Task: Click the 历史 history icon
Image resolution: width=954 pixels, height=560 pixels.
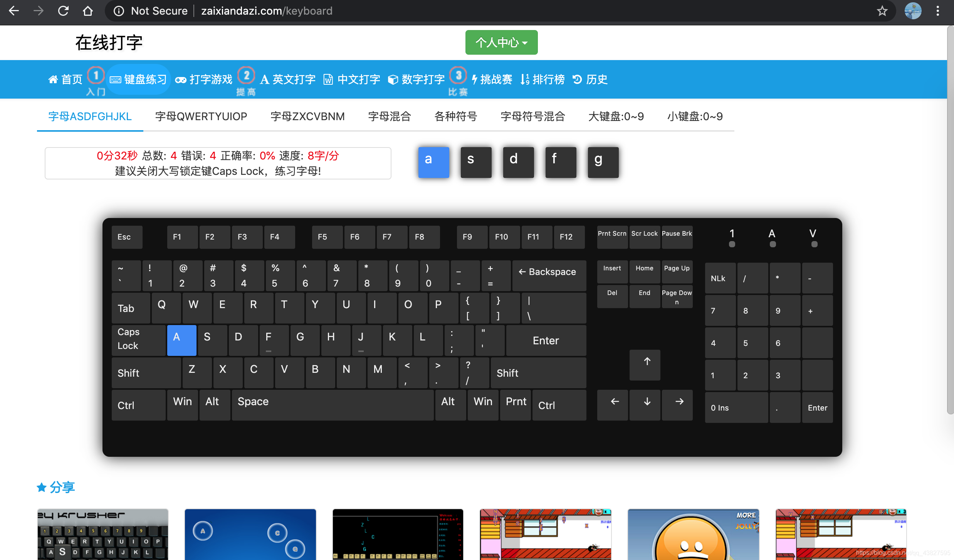Action: 577,80
